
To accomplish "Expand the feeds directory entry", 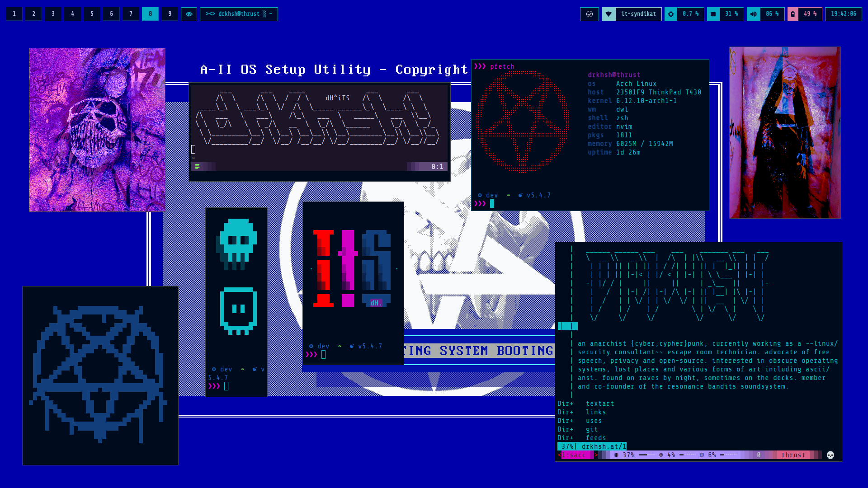I will point(596,438).
